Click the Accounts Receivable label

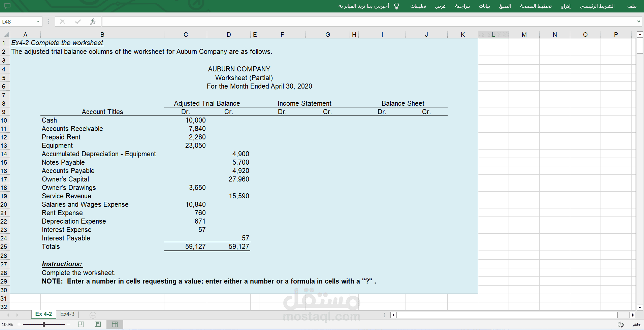72,129
